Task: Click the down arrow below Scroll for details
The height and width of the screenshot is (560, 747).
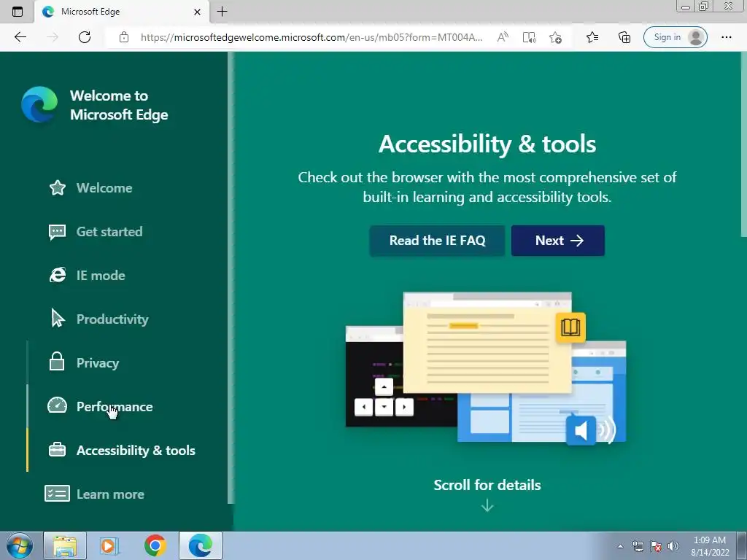Action: 487,505
